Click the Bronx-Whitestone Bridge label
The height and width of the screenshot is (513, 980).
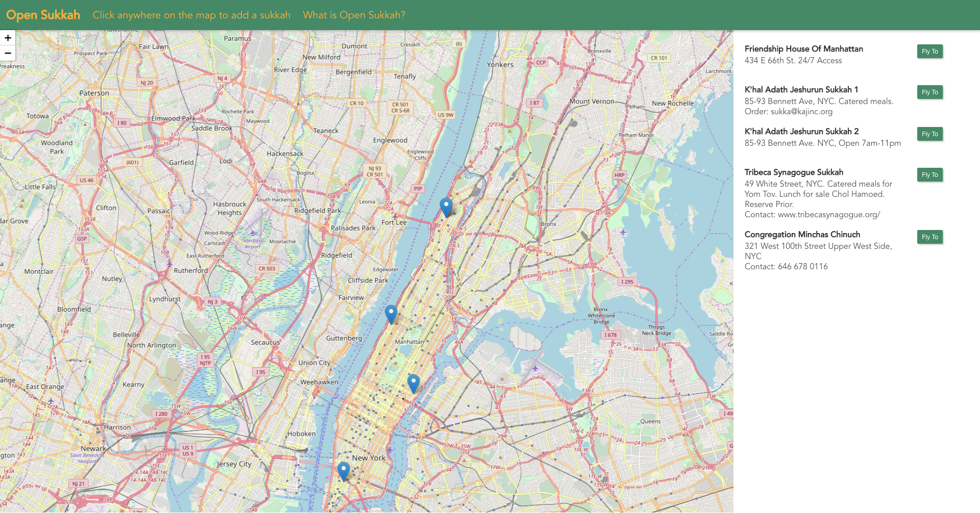tap(601, 316)
